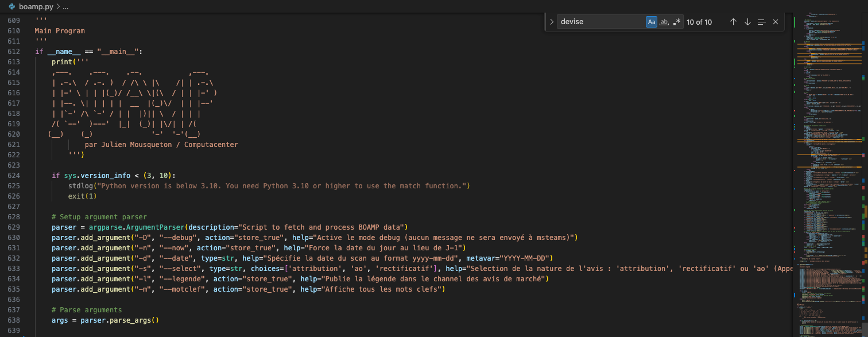Click line number 612 in gutter

13,51
